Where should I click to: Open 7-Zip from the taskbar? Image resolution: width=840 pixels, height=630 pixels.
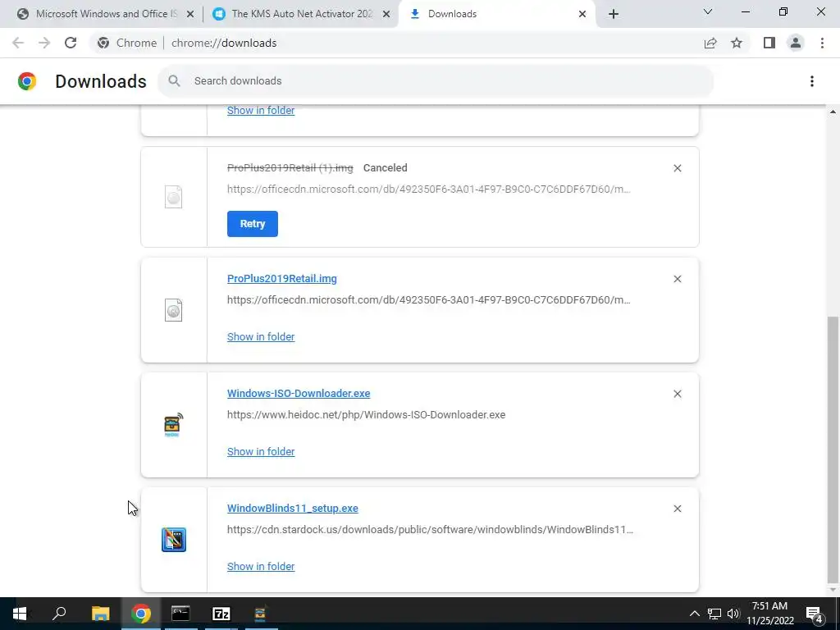pyautogui.click(x=221, y=614)
